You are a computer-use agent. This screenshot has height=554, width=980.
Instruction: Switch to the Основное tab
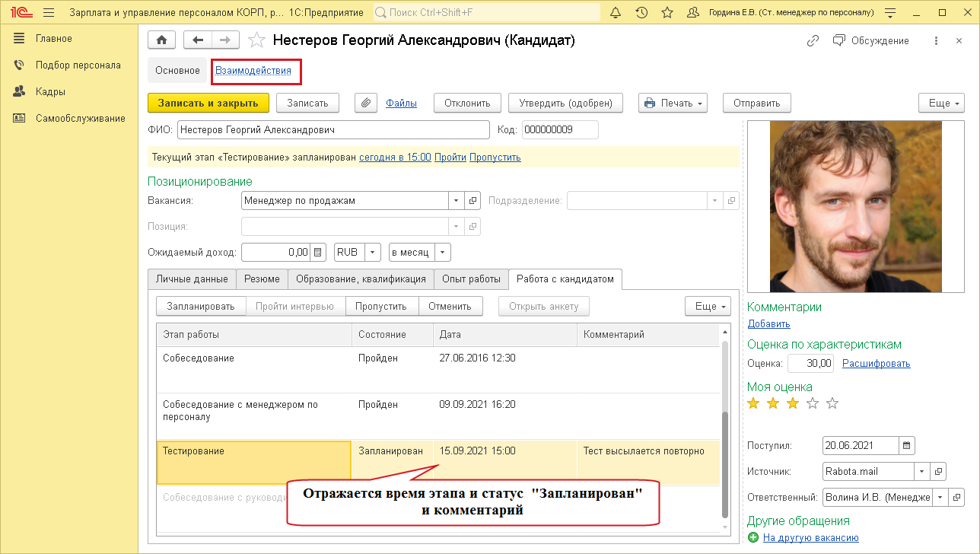tap(177, 71)
